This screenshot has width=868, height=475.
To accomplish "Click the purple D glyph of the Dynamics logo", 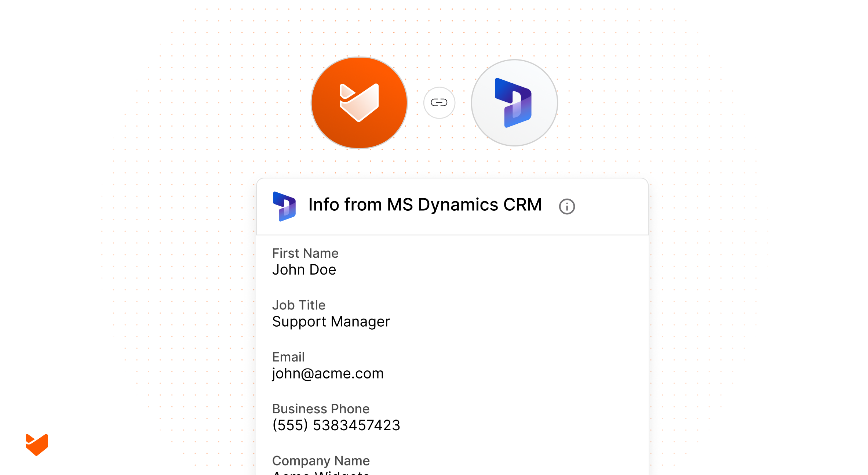I will (x=514, y=102).
